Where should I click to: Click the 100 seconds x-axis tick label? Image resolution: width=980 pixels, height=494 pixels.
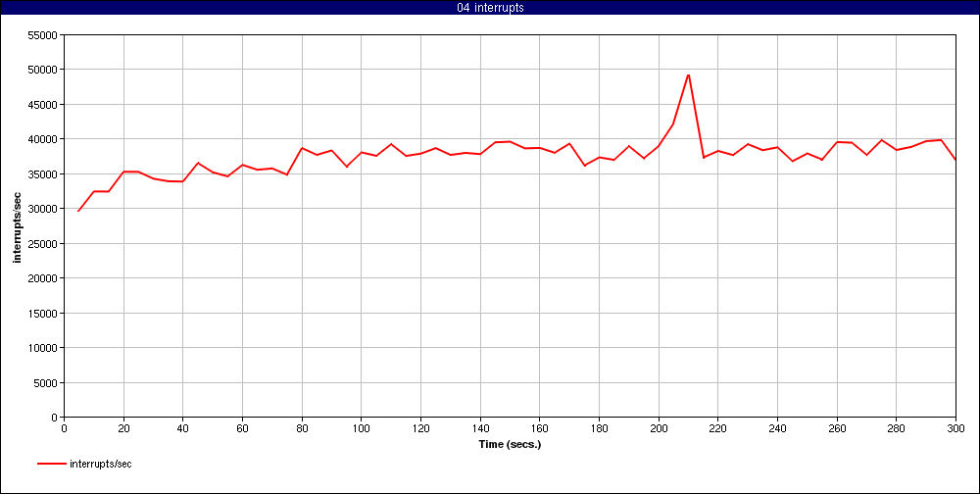click(x=362, y=428)
